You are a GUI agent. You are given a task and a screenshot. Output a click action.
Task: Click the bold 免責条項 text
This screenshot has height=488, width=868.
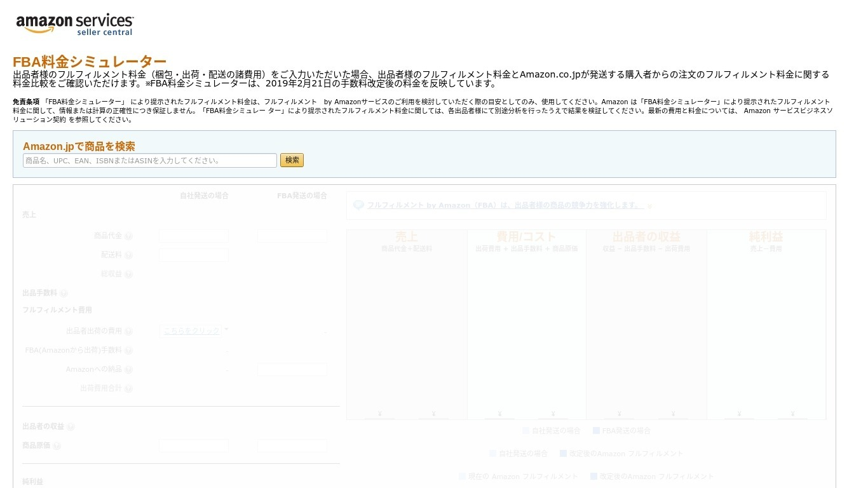26,102
